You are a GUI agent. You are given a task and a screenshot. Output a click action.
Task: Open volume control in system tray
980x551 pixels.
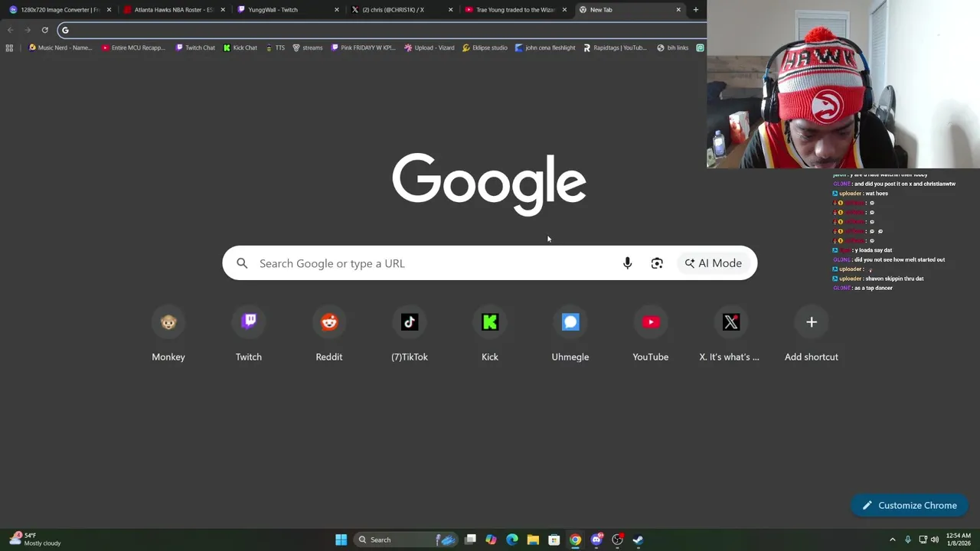[x=935, y=540]
